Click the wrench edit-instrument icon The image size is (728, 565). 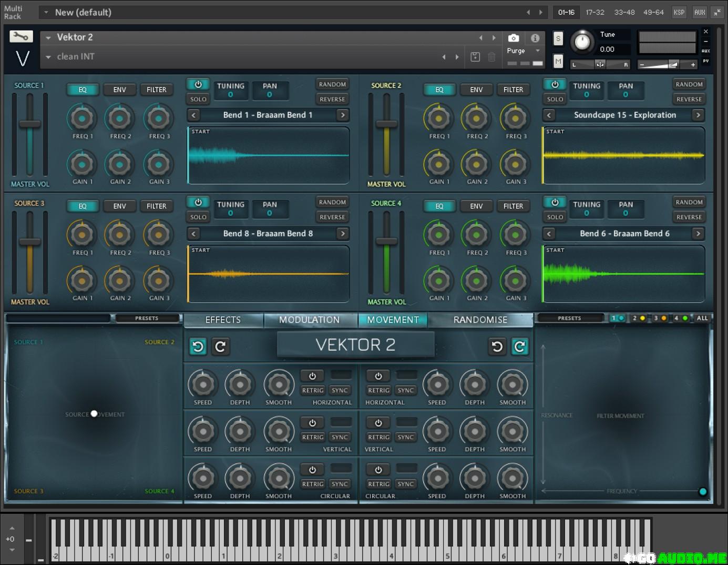21,36
